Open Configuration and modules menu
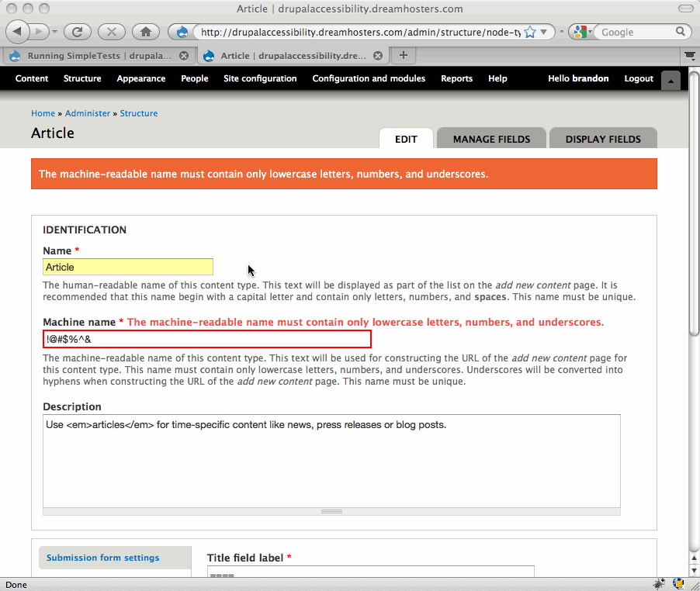 tap(369, 78)
